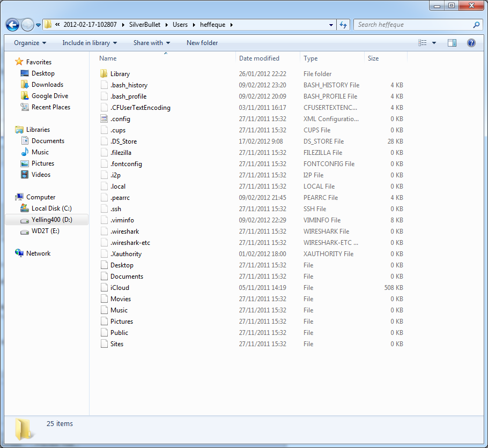Select the .filezilla file icon

click(104, 152)
